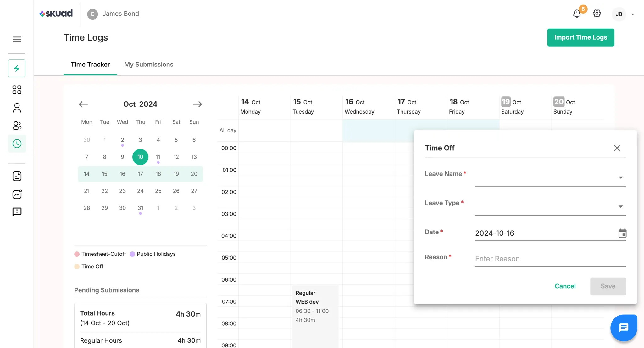Open the blue chat support bubble

624,328
